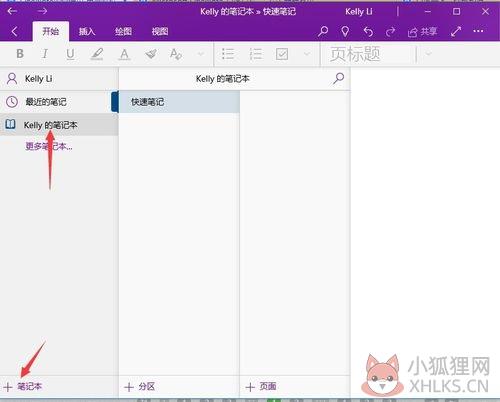Switch to the 插入 tab
Screen dimensions: 500x402
87,31
